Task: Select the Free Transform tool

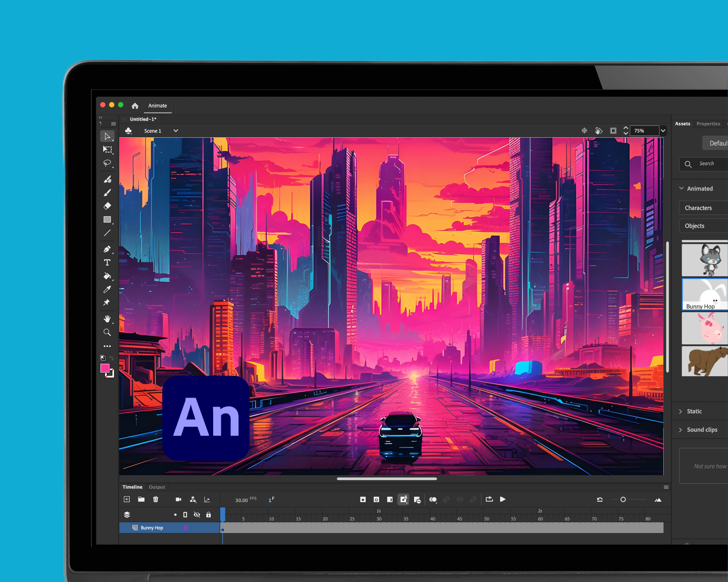Action: click(x=108, y=150)
